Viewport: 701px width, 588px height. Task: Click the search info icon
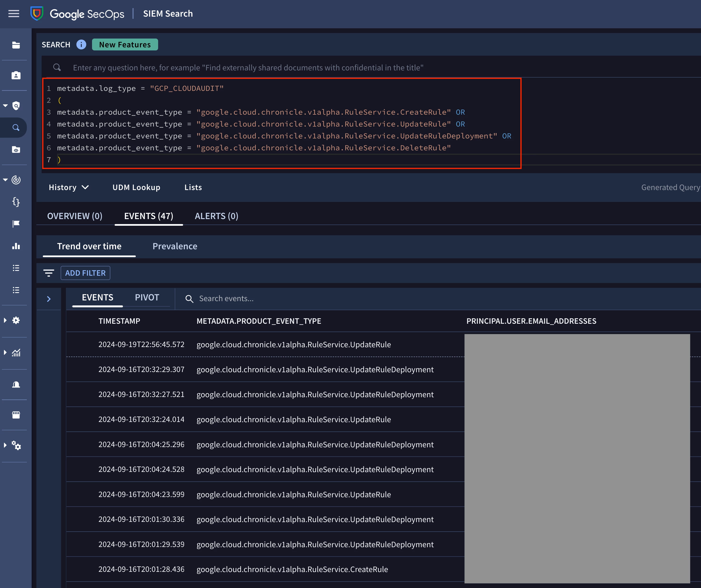pyautogui.click(x=81, y=44)
